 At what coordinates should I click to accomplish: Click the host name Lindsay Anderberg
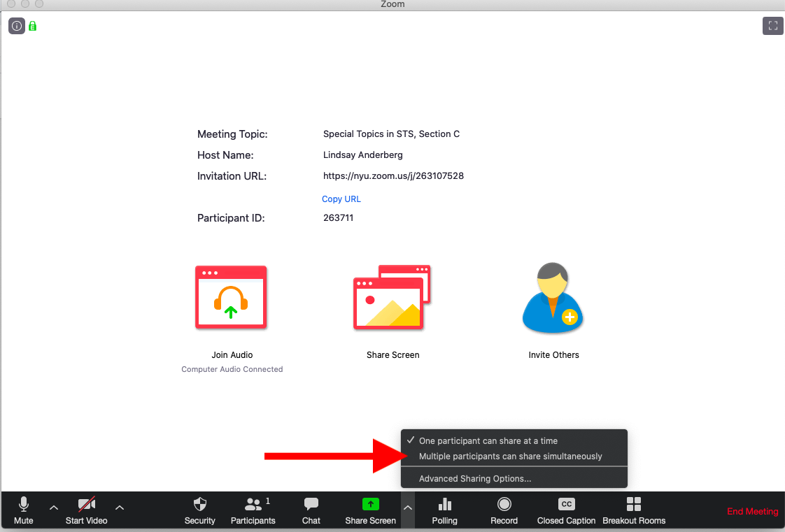(362, 155)
